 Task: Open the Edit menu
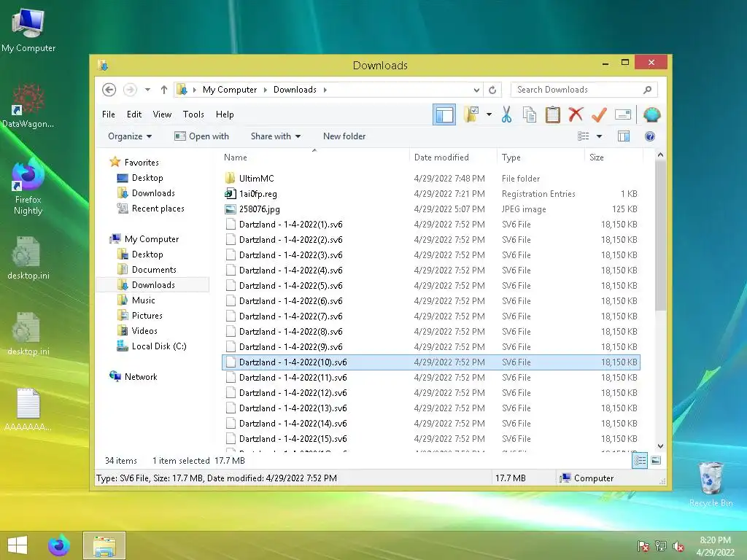pos(134,114)
